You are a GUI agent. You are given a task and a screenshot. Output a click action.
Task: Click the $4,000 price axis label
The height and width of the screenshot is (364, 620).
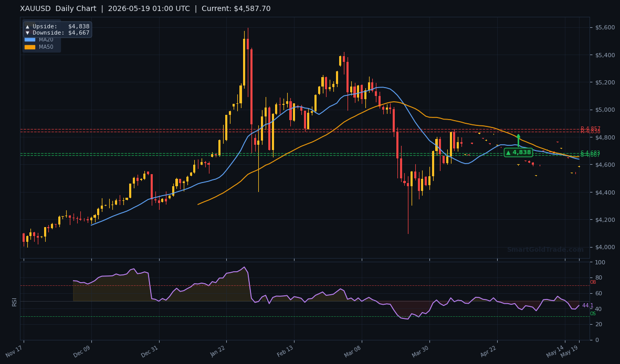pyautogui.click(x=605, y=248)
